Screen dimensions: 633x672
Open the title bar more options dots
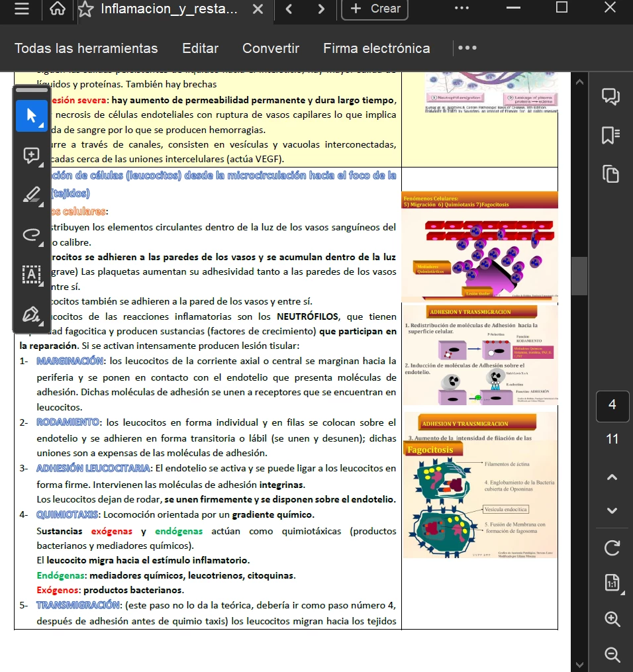[462, 8]
